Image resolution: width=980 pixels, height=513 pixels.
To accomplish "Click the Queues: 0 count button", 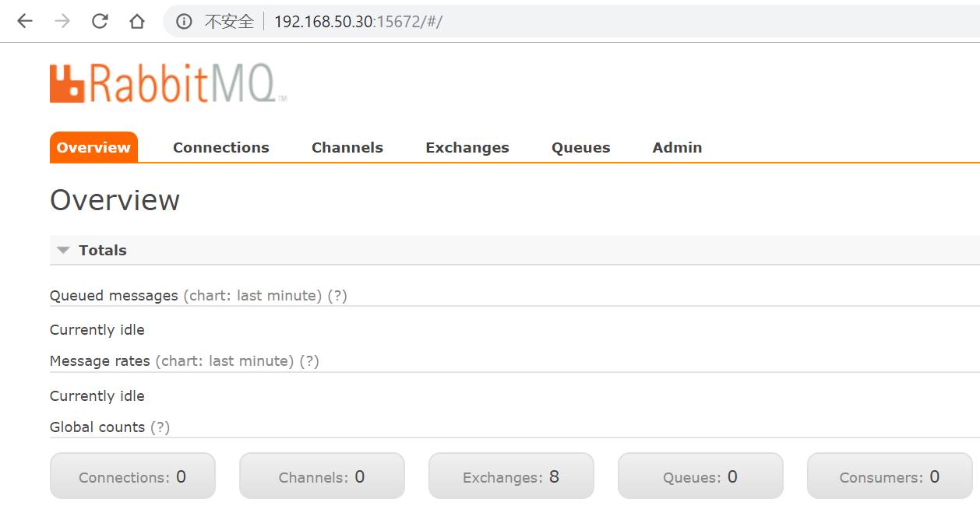I will [x=700, y=476].
